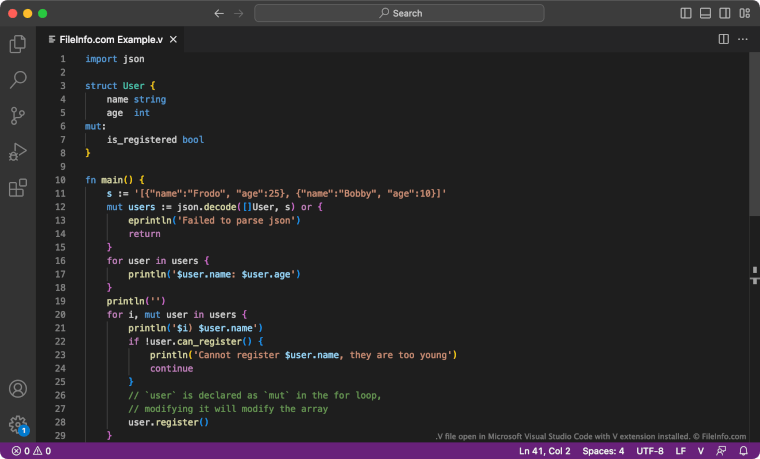Open the editor More Actions ellipsis
Viewport: 760px width, 459px height.
click(x=743, y=39)
